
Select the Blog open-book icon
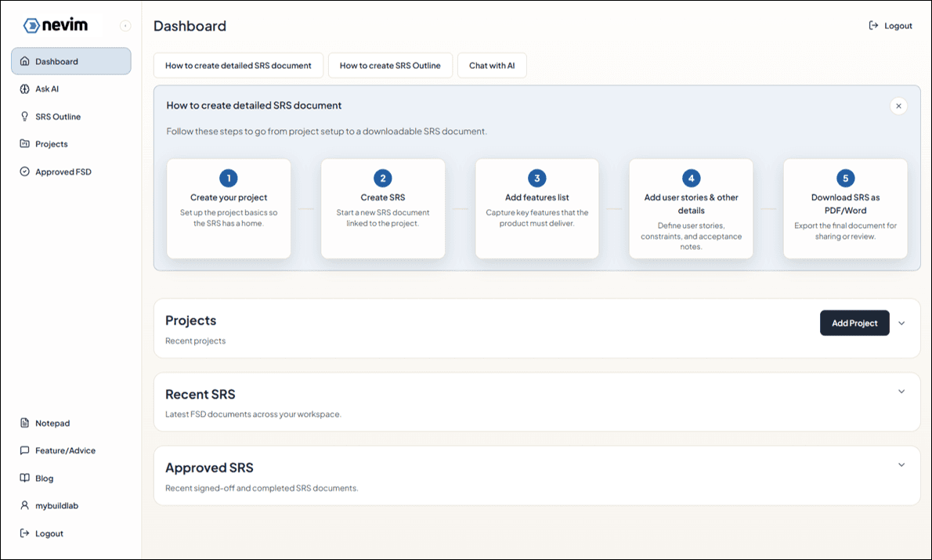24,478
